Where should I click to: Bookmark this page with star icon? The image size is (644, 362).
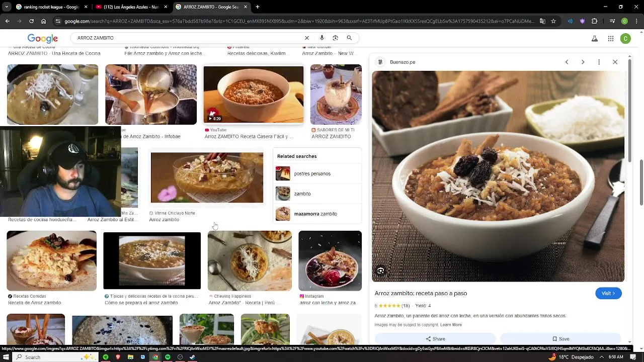[x=553, y=21]
